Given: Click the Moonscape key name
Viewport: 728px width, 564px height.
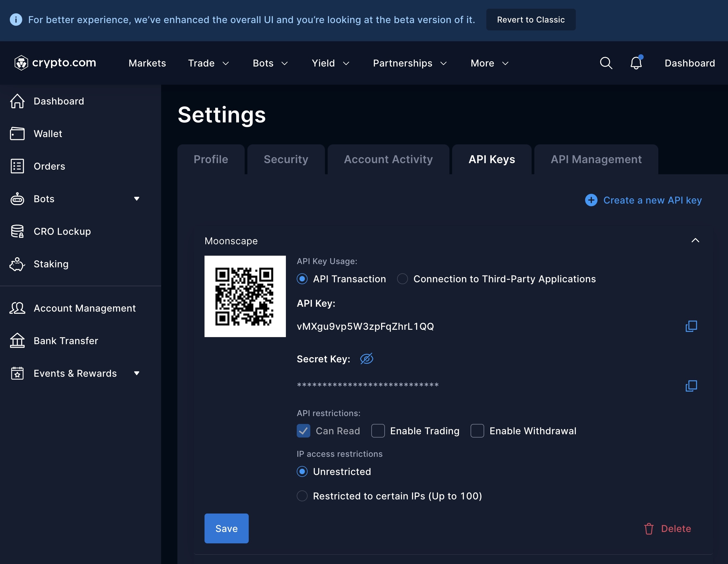Looking at the screenshot, I should (x=231, y=241).
